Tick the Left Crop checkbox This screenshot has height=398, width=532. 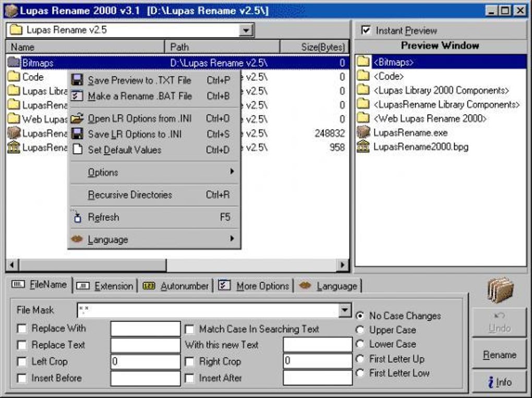tap(22, 361)
